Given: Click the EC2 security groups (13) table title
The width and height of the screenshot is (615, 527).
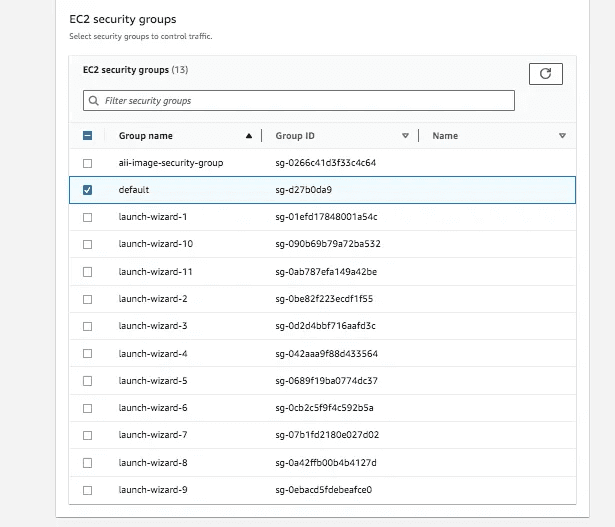Looking at the screenshot, I should click(135, 70).
